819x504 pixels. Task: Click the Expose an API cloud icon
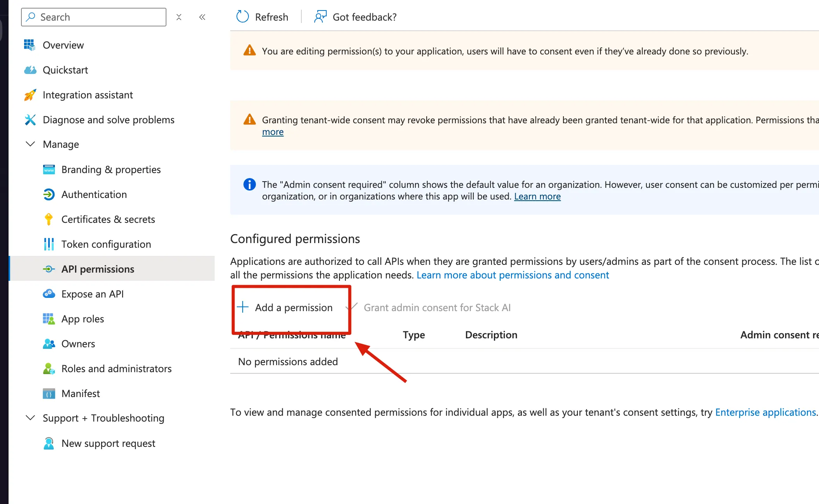click(49, 294)
